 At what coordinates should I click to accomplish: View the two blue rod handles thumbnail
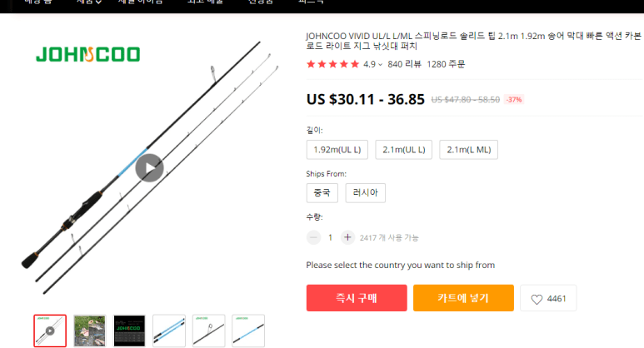click(169, 331)
